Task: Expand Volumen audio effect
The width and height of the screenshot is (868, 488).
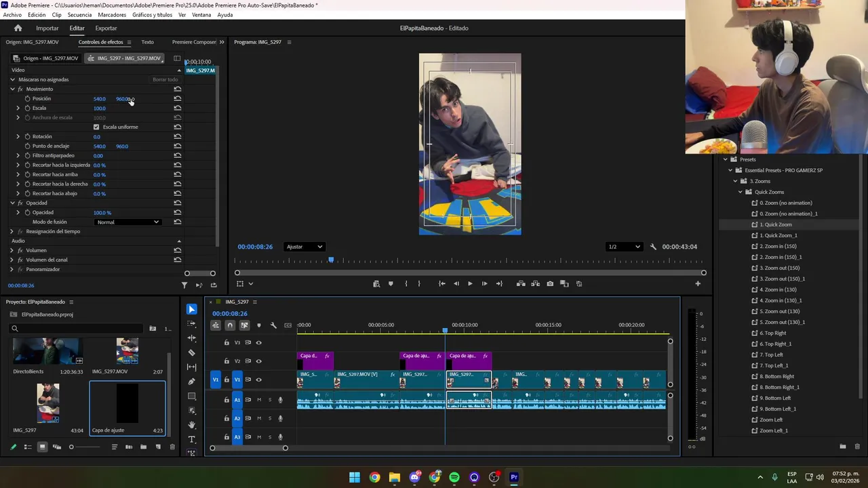Action: pyautogui.click(x=12, y=250)
